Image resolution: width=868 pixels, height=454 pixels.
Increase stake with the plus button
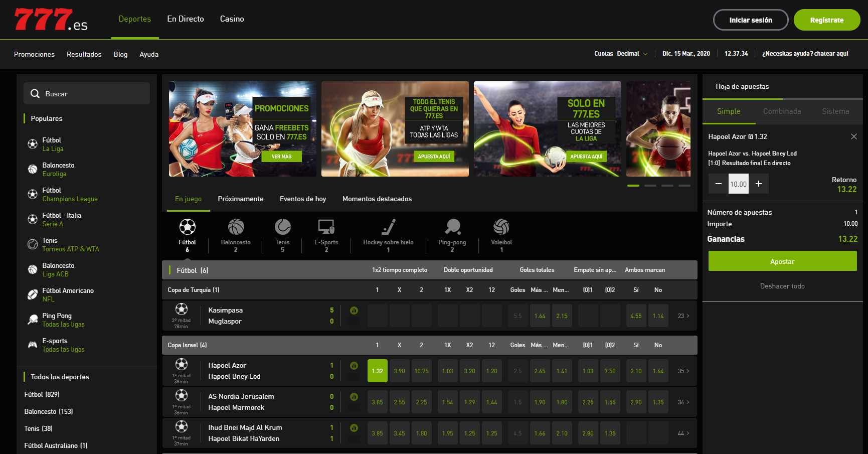click(x=759, y=184)
